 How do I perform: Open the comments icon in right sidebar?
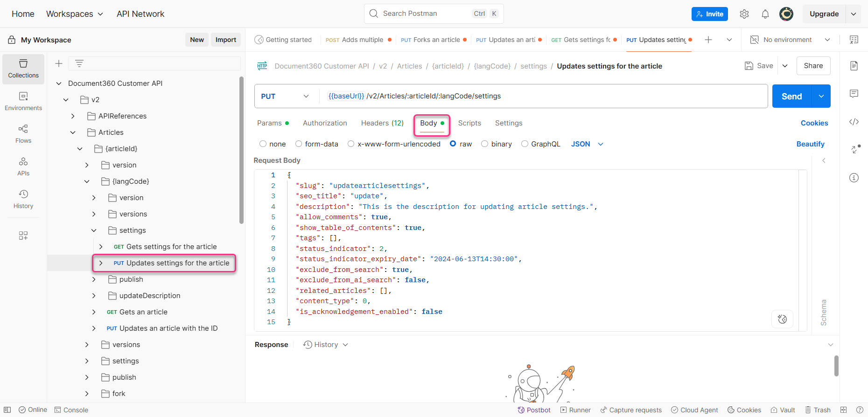[x=854, y=94]
